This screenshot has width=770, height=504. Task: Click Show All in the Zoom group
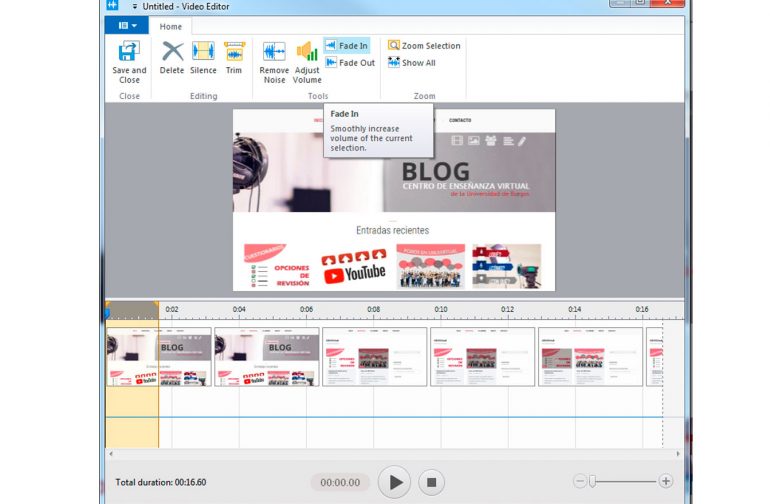point(412,63)
